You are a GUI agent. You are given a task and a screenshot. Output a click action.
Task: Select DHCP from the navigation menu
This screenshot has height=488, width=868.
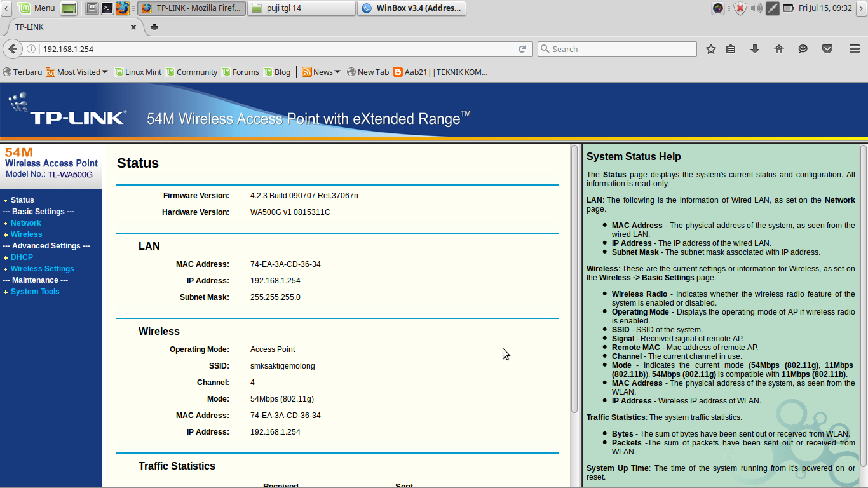click(22, 257)
